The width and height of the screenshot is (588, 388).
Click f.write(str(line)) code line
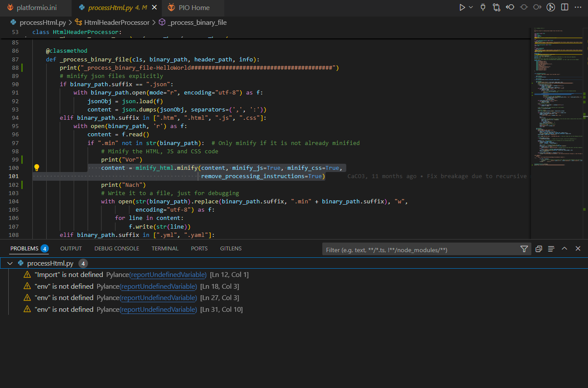point(160,227)
